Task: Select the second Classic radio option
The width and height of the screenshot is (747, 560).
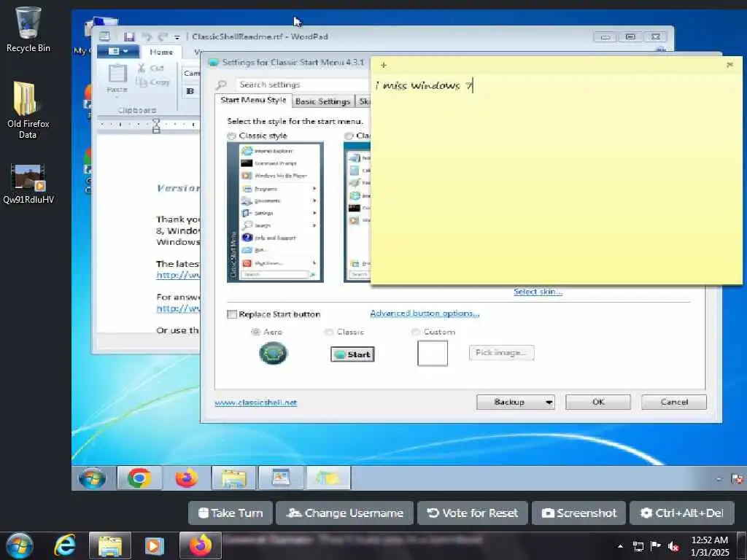Action: pyautogui.click(x=349, y=136)
